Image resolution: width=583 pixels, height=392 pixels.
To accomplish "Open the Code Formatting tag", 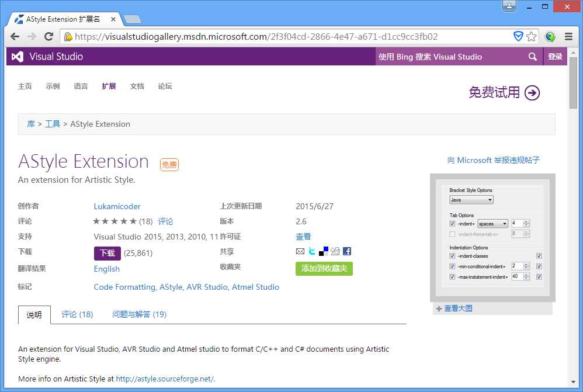I will [124, 287].
